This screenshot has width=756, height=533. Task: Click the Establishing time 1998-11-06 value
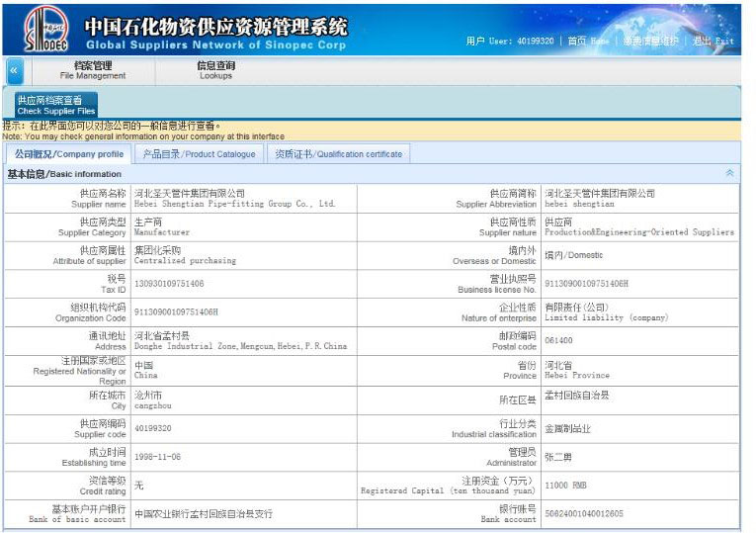click(157, 458)
